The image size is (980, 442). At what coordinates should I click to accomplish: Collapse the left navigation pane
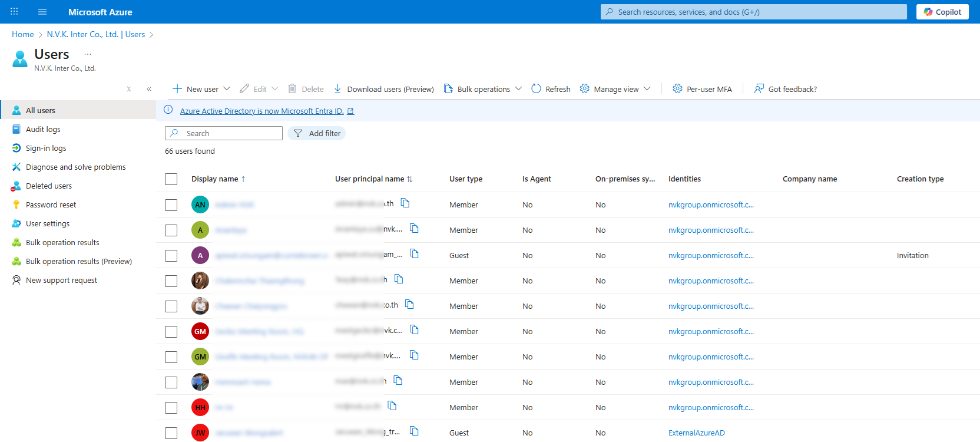pyautogui.click(x=149, y=89)
